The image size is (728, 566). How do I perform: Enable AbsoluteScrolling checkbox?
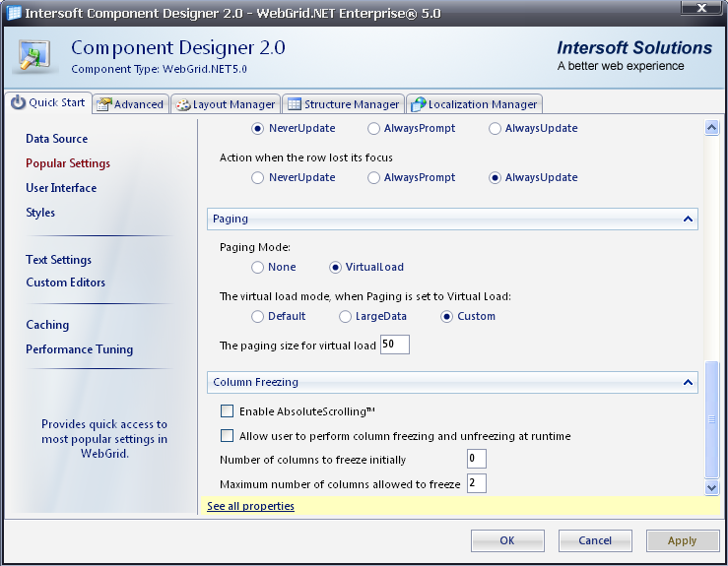click(227, 411)
